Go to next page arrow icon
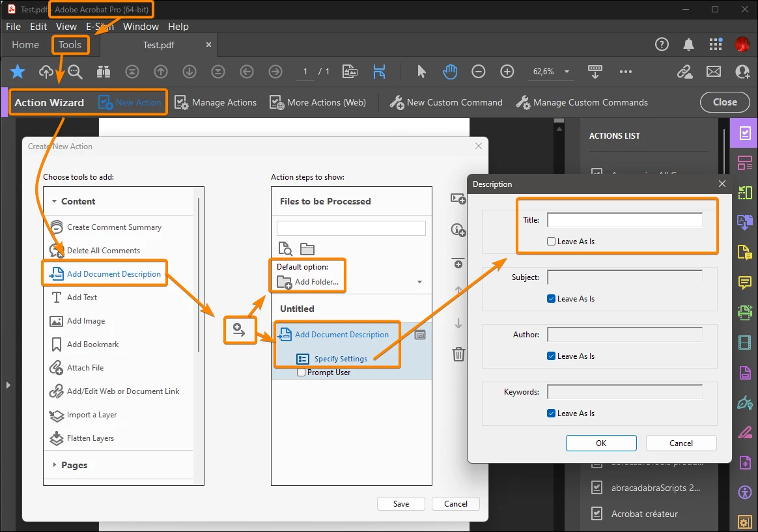 (189, 72)
